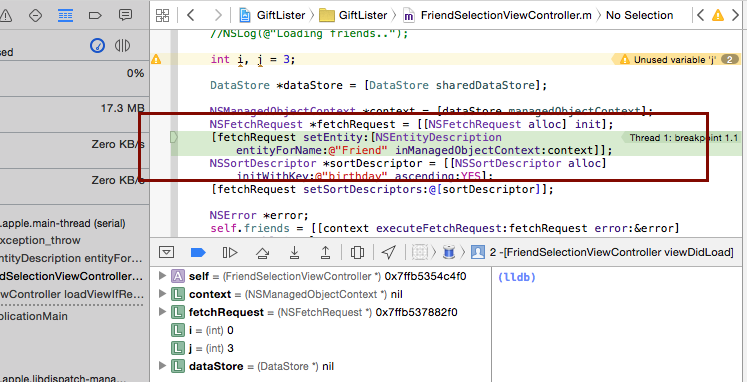Click the L icon beside context
Screen dimensions: 747x382
[178, 294]
